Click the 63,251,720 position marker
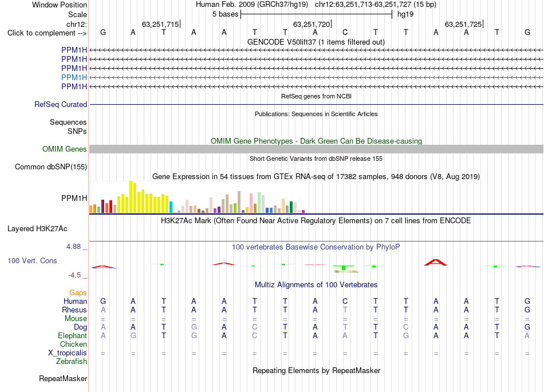 coord(312,24)
